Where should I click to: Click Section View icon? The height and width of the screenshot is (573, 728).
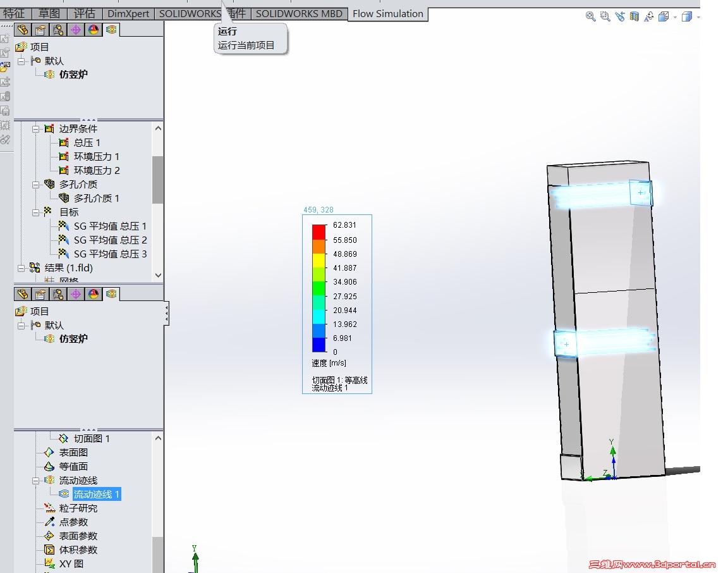634,16
